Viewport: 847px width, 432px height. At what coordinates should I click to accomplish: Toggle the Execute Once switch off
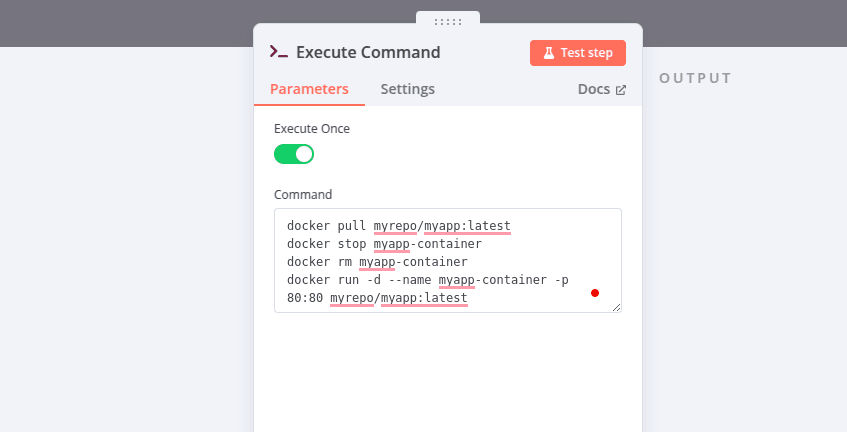point(294,154)
